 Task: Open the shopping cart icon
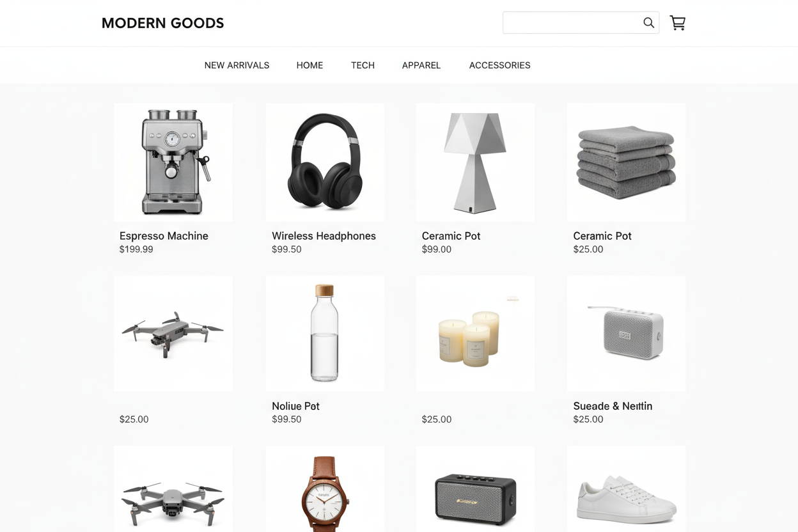pos(678,23)
